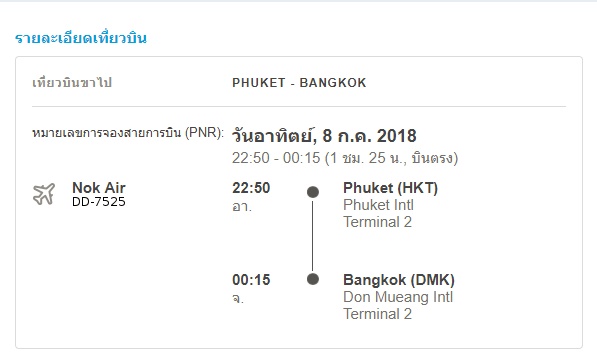
Task: Click Don Mueang Intl text
Action: click(x=398, y=297)
